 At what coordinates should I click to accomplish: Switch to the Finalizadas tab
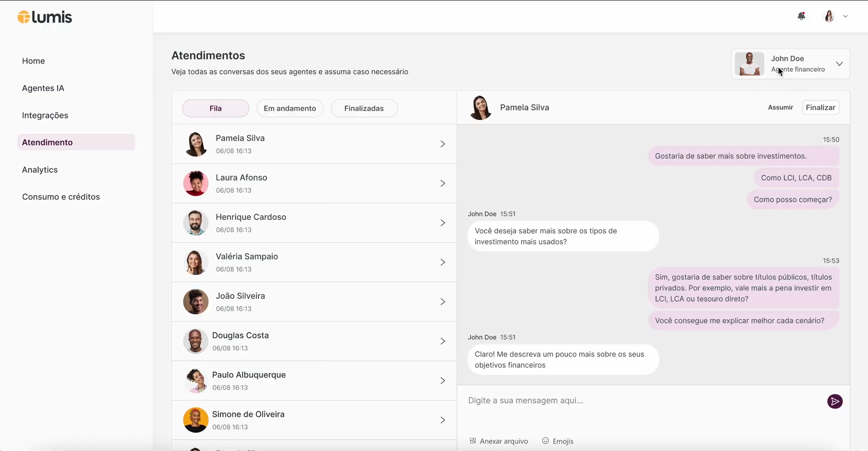[364, 108]
